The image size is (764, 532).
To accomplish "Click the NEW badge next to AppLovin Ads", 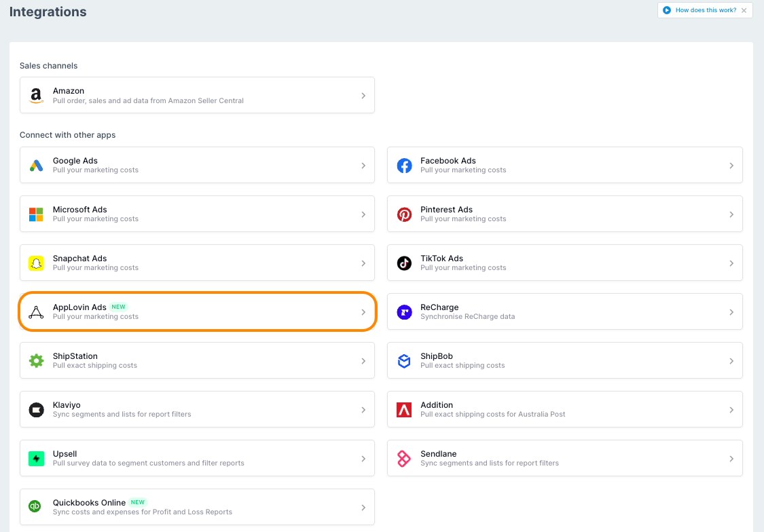I will coord(118,307).
